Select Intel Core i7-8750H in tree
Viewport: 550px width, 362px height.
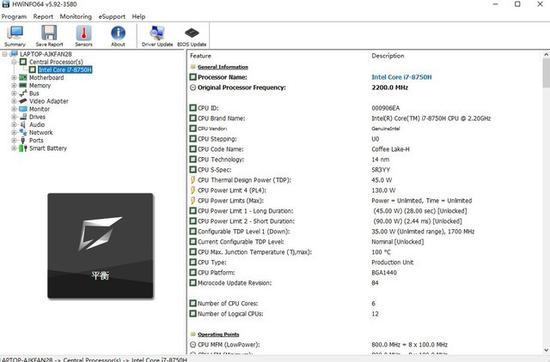pos(65,69)
